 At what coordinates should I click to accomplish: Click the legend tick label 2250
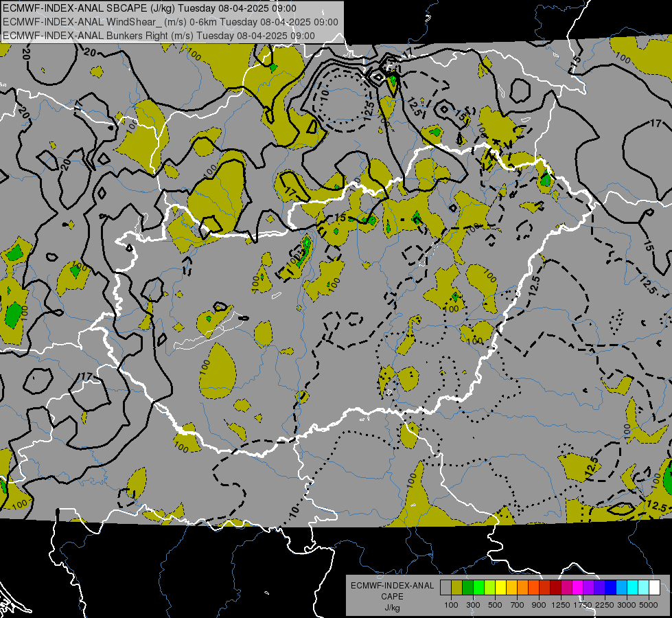(605, 605)
